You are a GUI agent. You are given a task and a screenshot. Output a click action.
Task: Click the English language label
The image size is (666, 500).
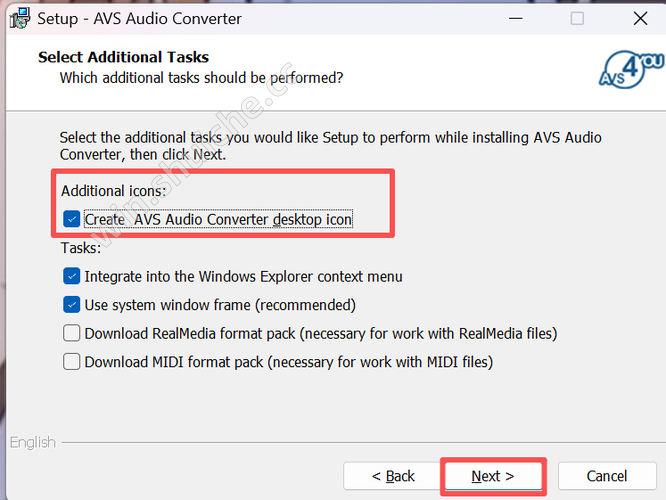coord(32,442)
